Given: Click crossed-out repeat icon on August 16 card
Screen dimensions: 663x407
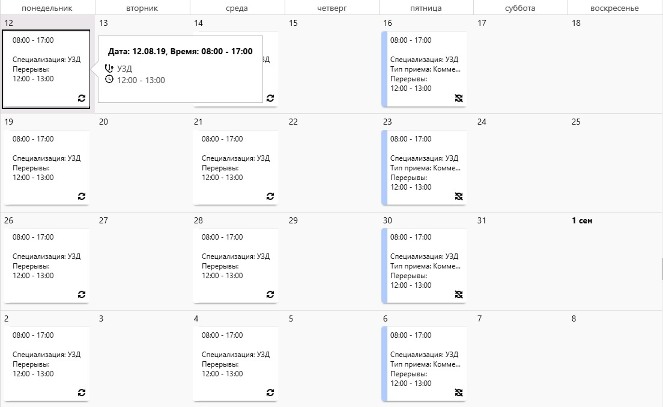Looking at the screenshot, I should pos(458,98).
